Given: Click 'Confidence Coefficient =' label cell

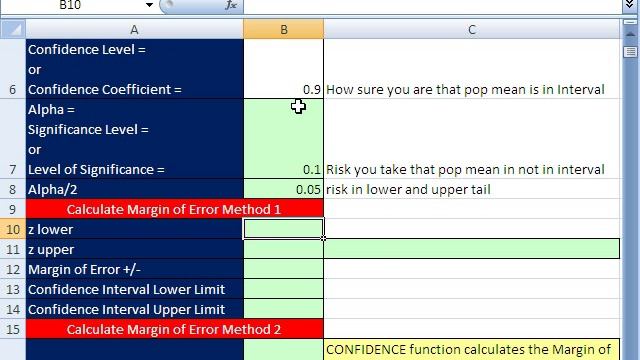Looking at the screenshot, I should point(135,69).
